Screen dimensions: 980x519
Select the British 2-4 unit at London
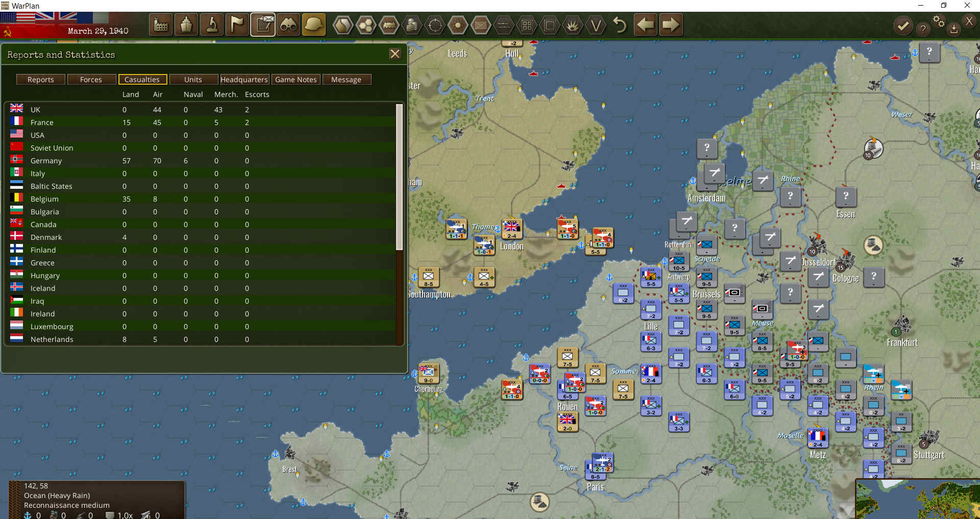(x=511, y=229)
